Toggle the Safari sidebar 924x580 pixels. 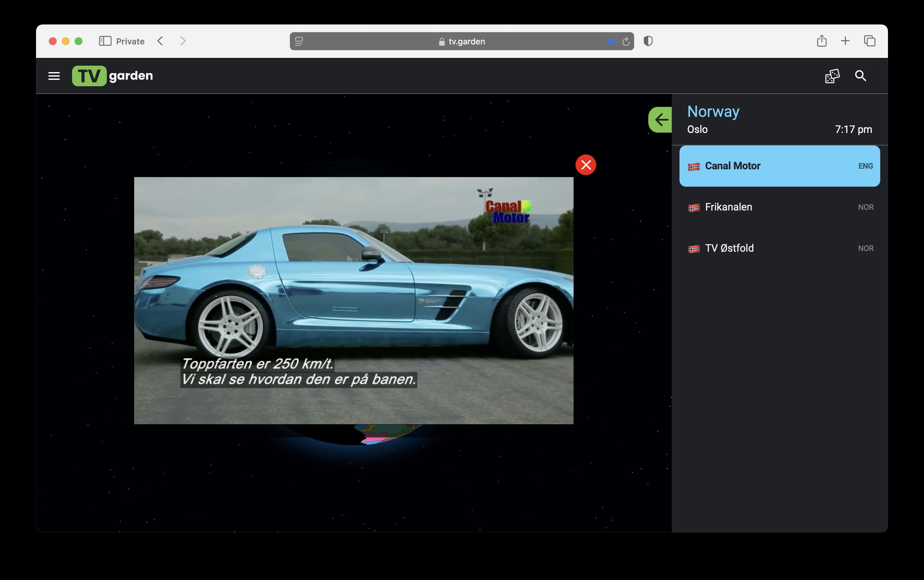[x=105, y=41]
